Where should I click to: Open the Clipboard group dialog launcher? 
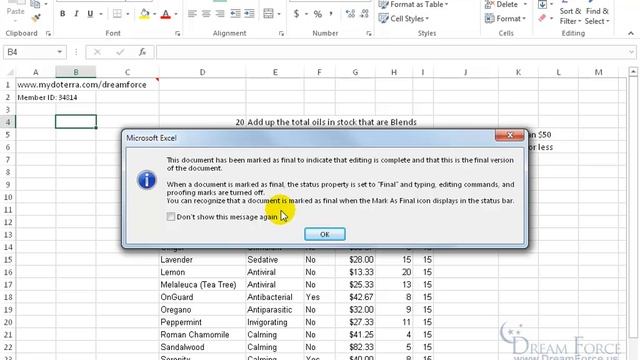point(48,33)
